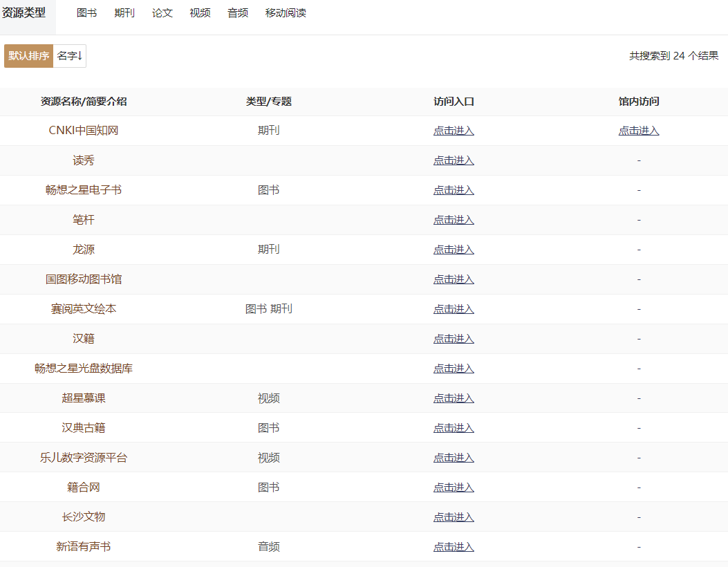This screenshot has width=728, height=567.
Task: Click the 类型/专题 column header
Action: [269, 101]
